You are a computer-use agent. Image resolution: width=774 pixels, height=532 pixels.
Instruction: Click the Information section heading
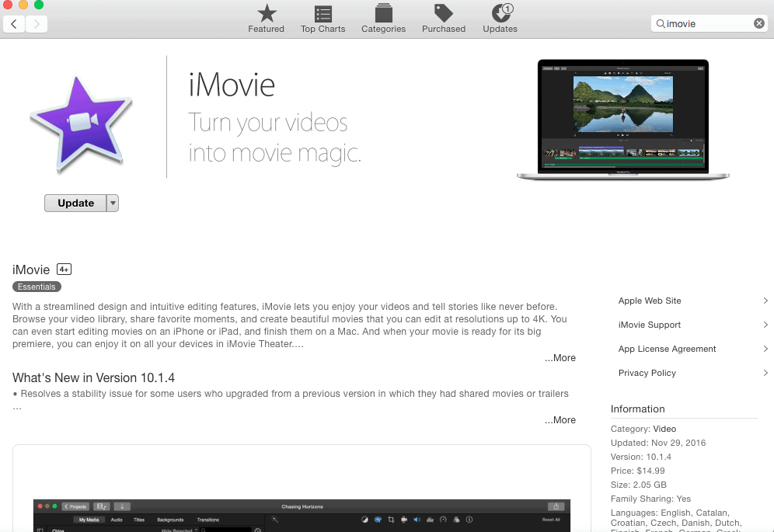pos(637,409)
